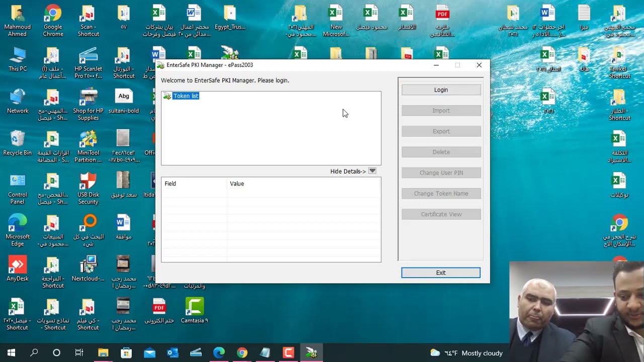Open Outlook from taskbar
The image size is (644, 362).
tap(173, 353)
